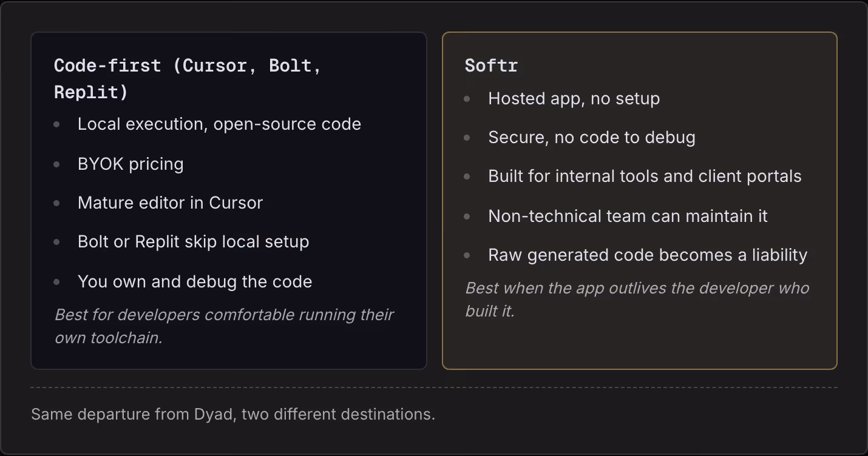868x456 pixels.
Task: Click the 'Softr' card heading
Action: pos(491,65)
